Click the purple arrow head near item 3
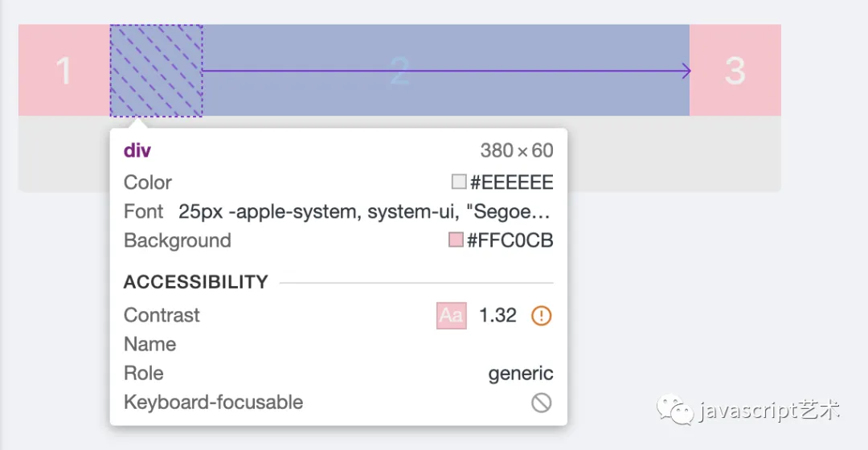868x450 pixels. 686,71
